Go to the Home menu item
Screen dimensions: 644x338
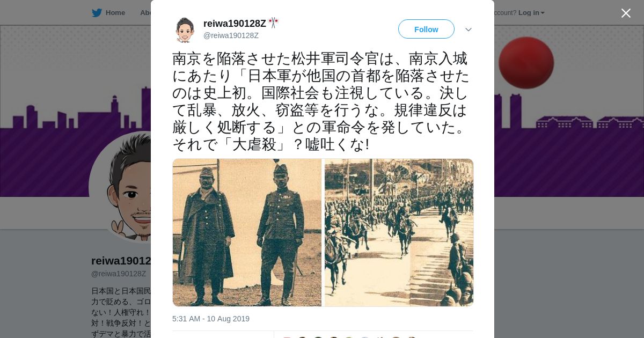coord(108,13)
